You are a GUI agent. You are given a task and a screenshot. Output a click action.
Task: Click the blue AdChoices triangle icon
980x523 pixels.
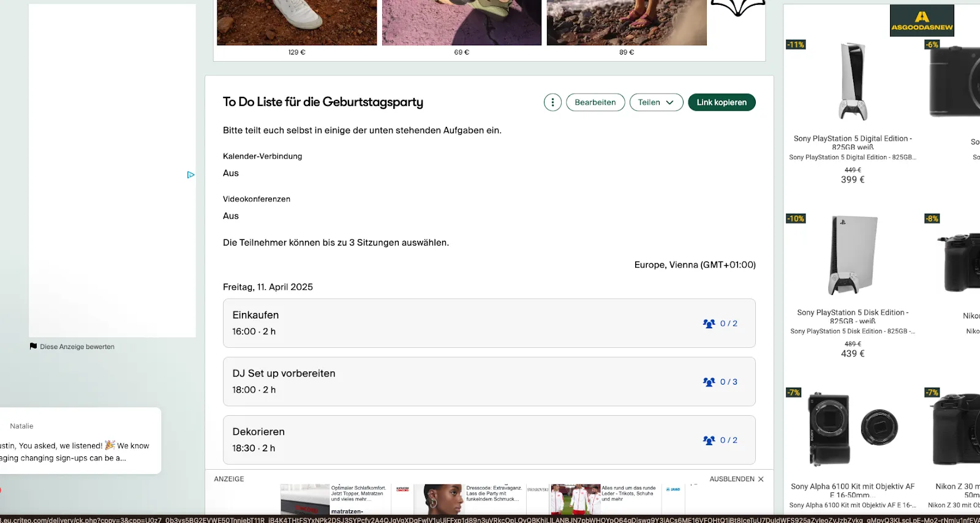coord(190,175)
